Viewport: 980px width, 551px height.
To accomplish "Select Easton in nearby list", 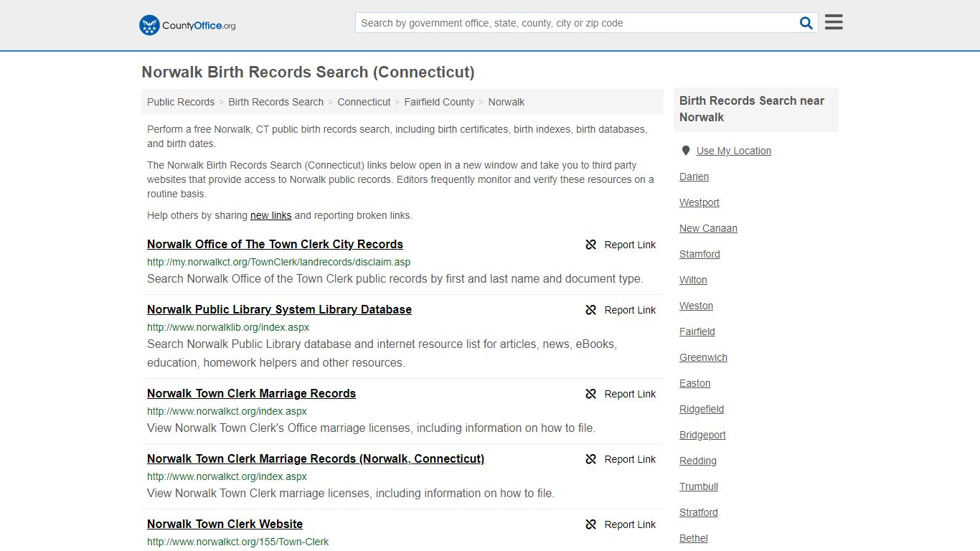I will tap(695, 383).
